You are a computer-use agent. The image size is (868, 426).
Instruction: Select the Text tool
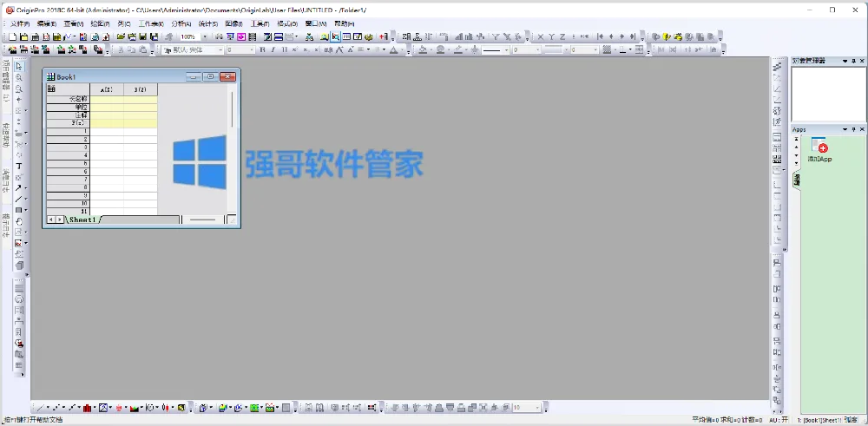tap(19, 166)
